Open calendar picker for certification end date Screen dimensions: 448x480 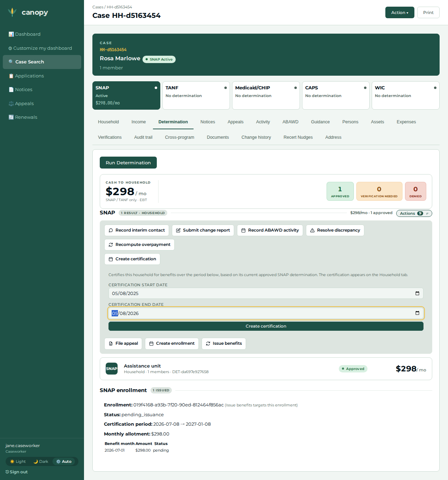pyautogui.click(x=417, y=313)
